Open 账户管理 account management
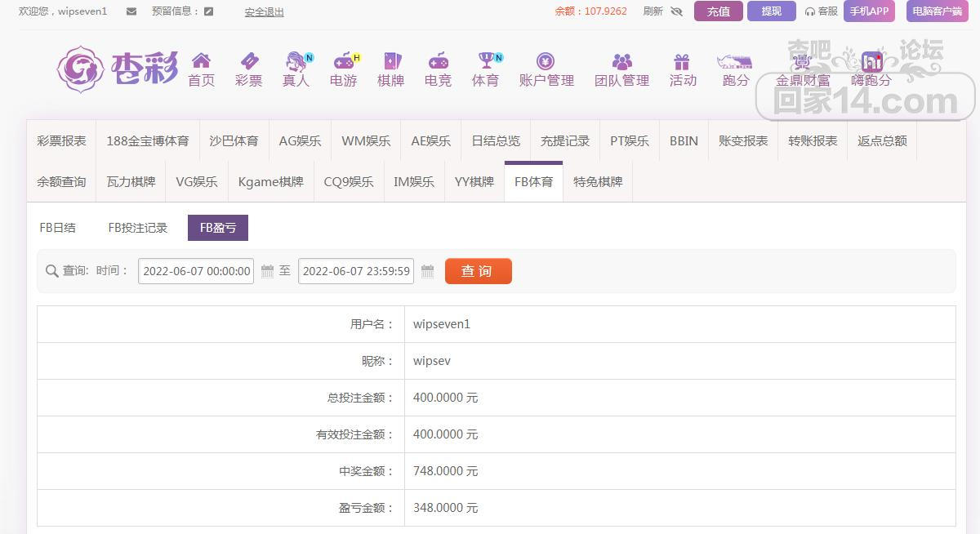 [x=546, y=69]
